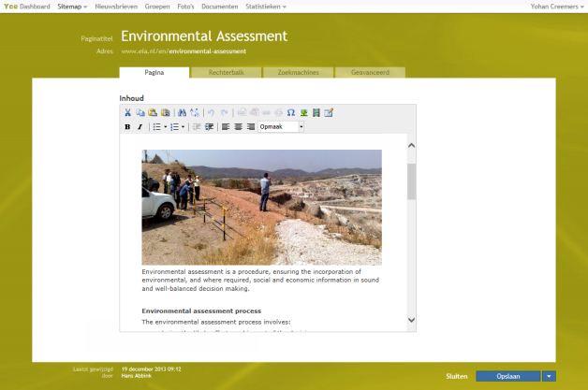Screen dimensions: 588x390
Task: Open the Geavanceerd tab
Action: (x=370, y=72)
